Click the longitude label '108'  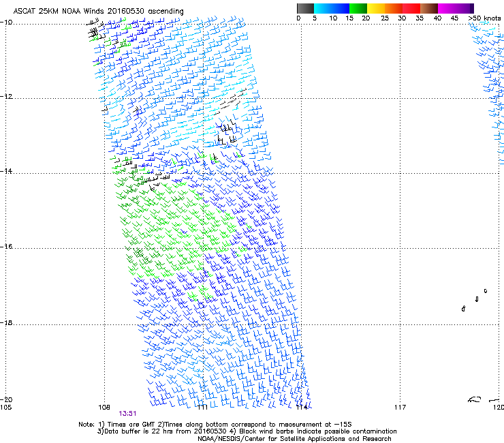(104, 408)
